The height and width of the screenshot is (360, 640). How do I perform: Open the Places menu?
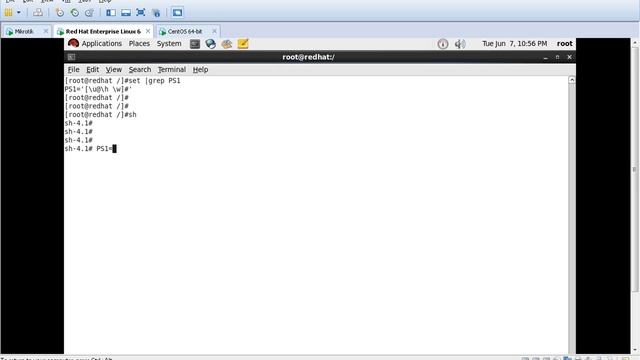(139, 43)
